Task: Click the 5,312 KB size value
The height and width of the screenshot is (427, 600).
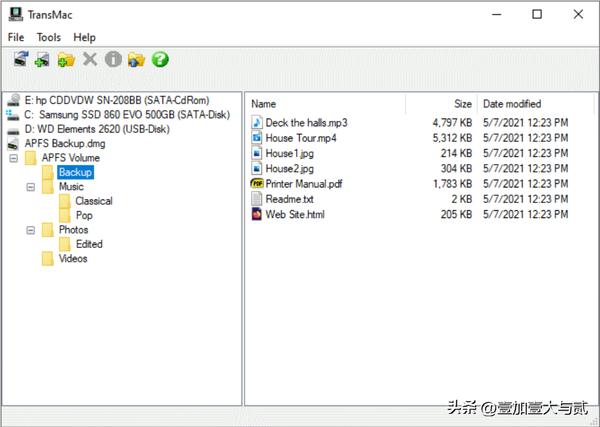Action: coord(452,138)
